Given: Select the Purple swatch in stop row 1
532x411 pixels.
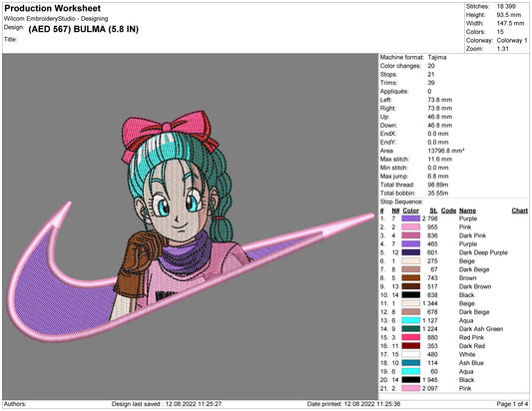Looking at the screenshot, I should [410, 218].
